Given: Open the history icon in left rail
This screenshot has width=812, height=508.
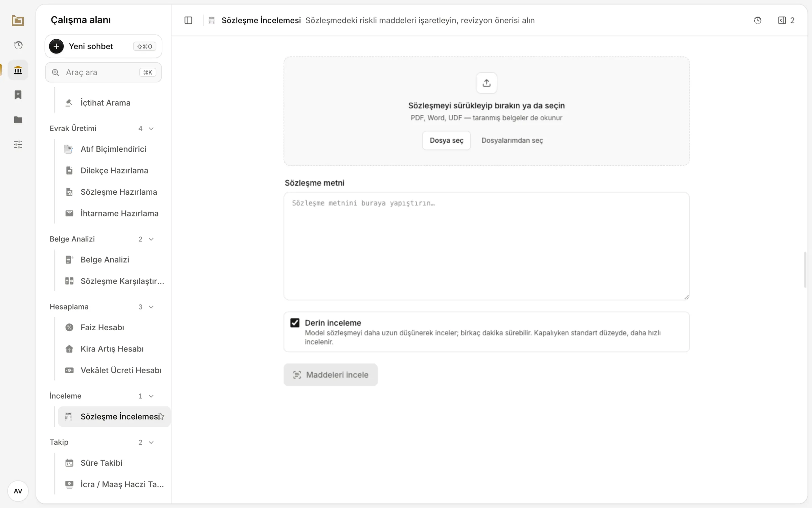Looking at the screenshot, I should pyautogui.click(x=18, y=45).
